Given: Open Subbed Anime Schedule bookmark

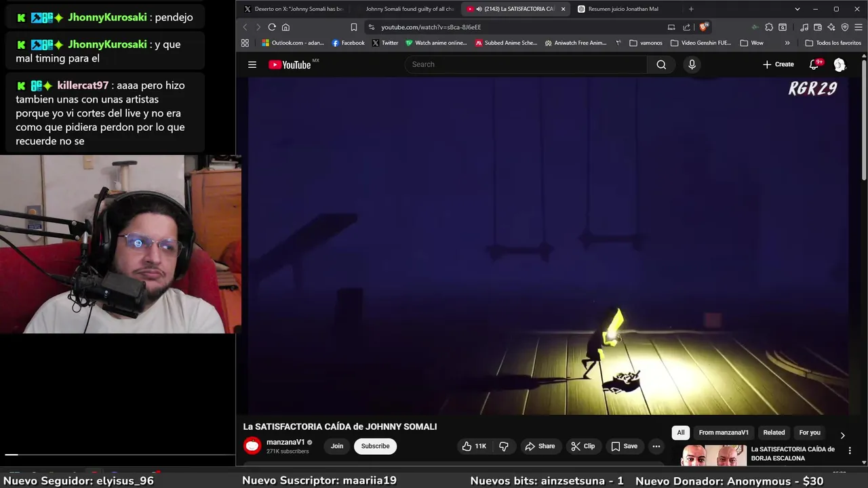Looking at the screenshot, I should [507, 43].
